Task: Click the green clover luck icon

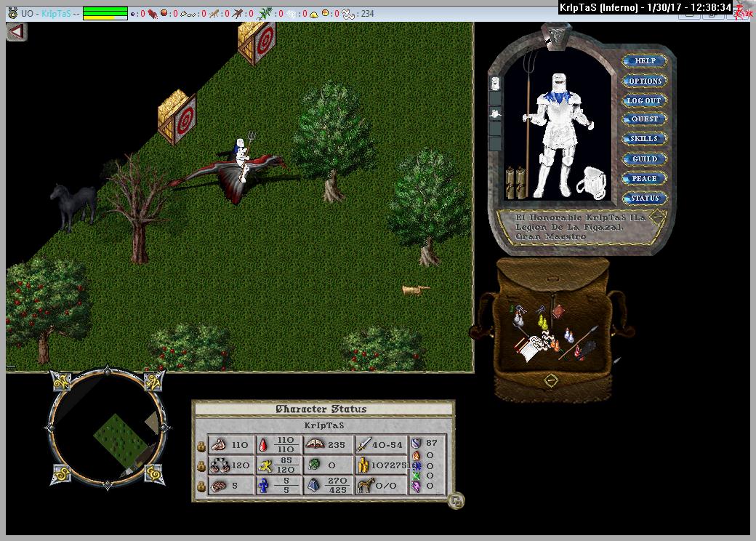Action: [314, 465]
